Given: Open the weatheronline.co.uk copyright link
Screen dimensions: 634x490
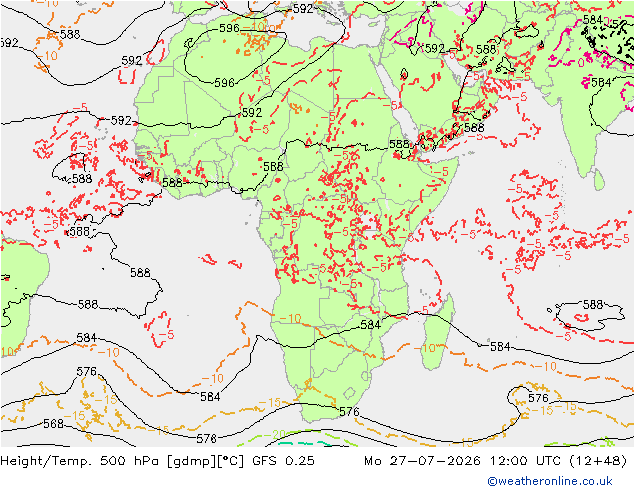Looking at the screenshot, I should [550, 481].
